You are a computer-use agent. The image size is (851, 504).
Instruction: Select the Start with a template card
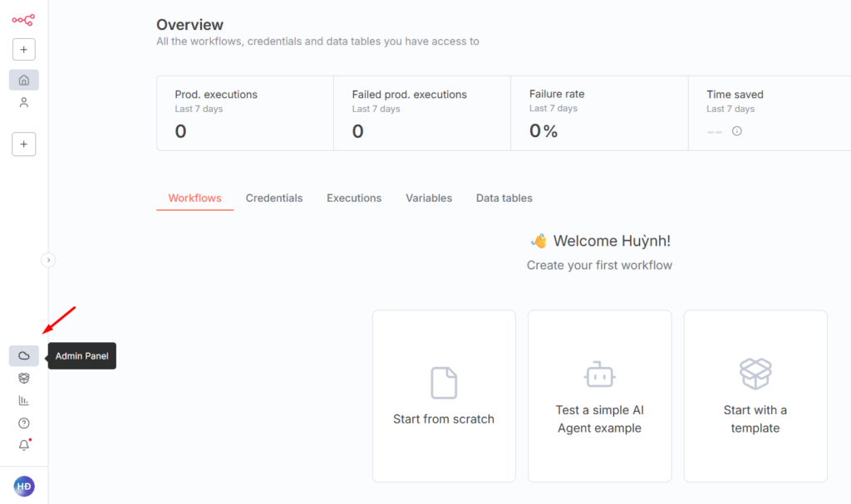[755, 396]
